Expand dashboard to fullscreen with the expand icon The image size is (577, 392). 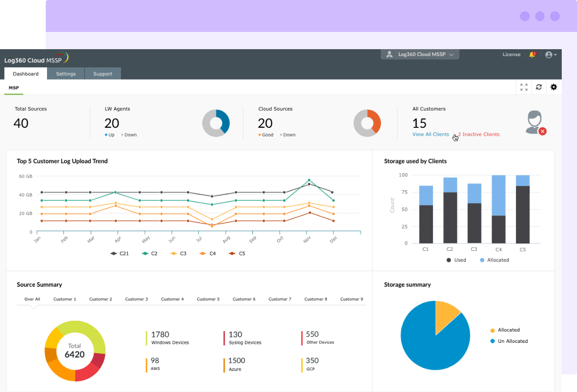[x=524, y=87]
